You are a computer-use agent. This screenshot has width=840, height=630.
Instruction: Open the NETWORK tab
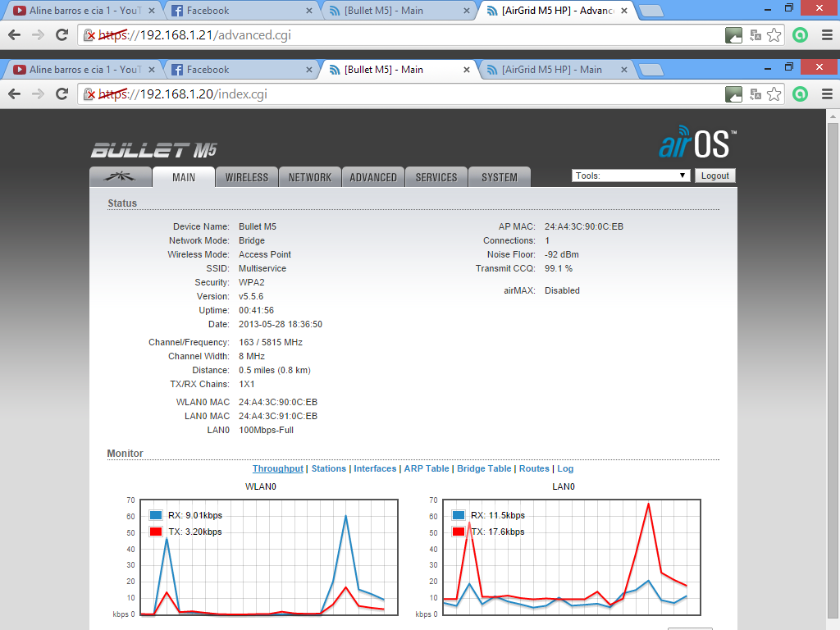pyautogui.click(x=309, y=177)
